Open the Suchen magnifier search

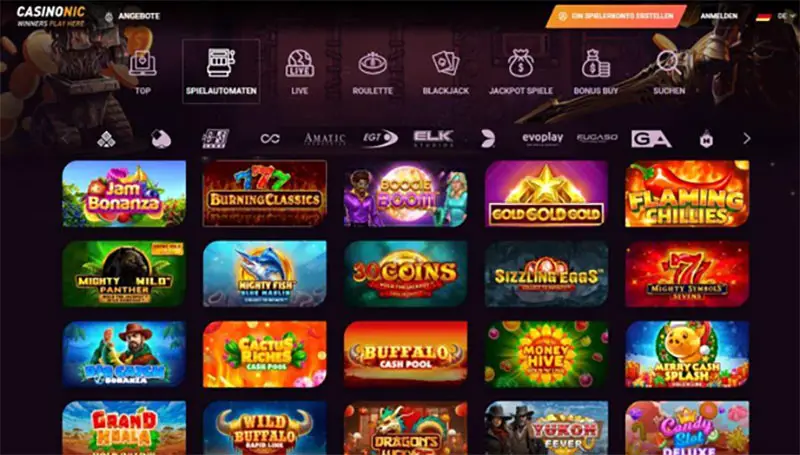click(x=669, y=72)
